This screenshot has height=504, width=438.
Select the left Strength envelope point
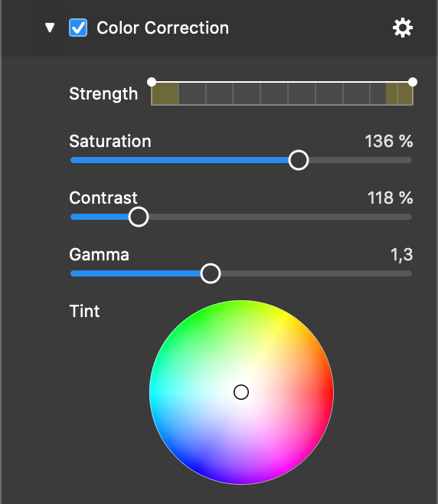coord(152,82)
